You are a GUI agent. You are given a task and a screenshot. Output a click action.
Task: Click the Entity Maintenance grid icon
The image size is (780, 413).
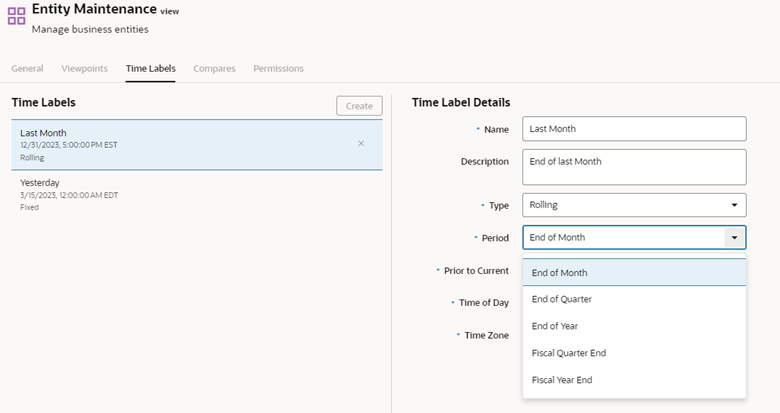[16, 15]
